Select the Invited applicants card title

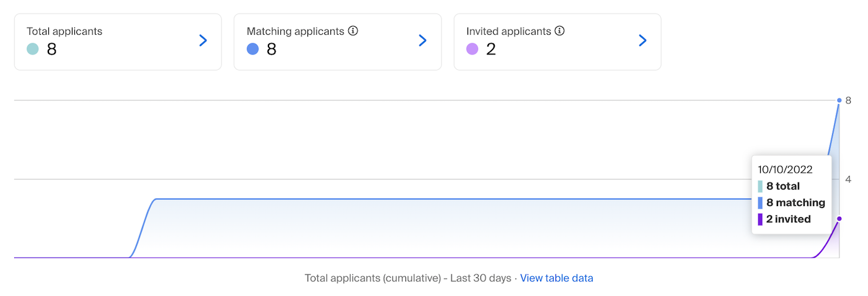pyautogui.click(x=508, y=31)
